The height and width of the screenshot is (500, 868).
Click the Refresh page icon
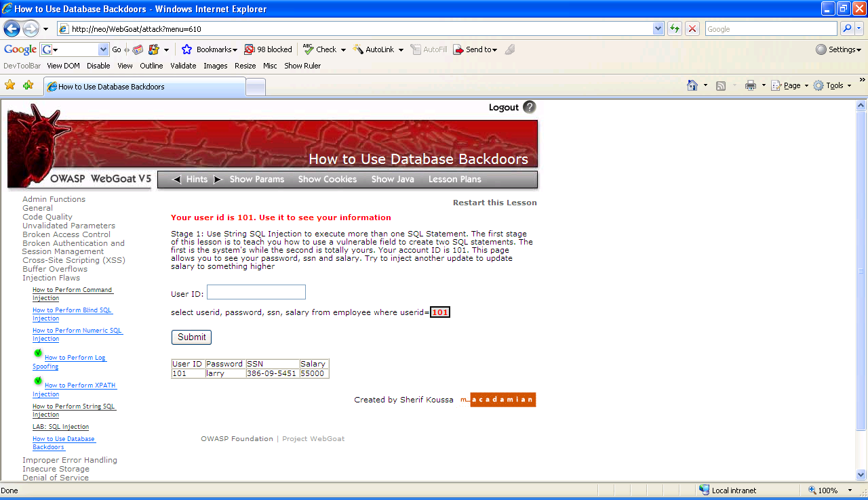point(674,28)
